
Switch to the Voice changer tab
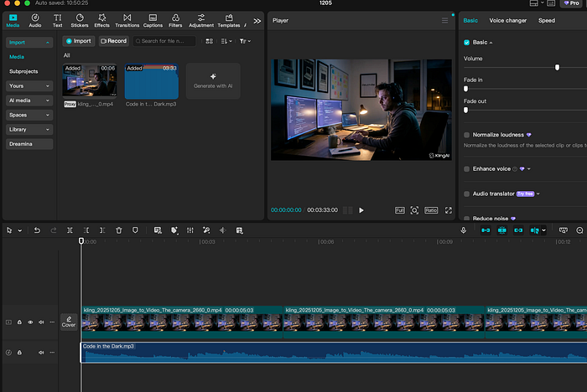click(507, 20)
